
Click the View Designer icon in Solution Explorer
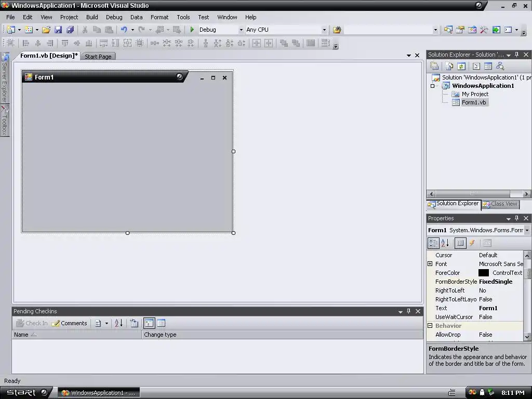(488, 66)
